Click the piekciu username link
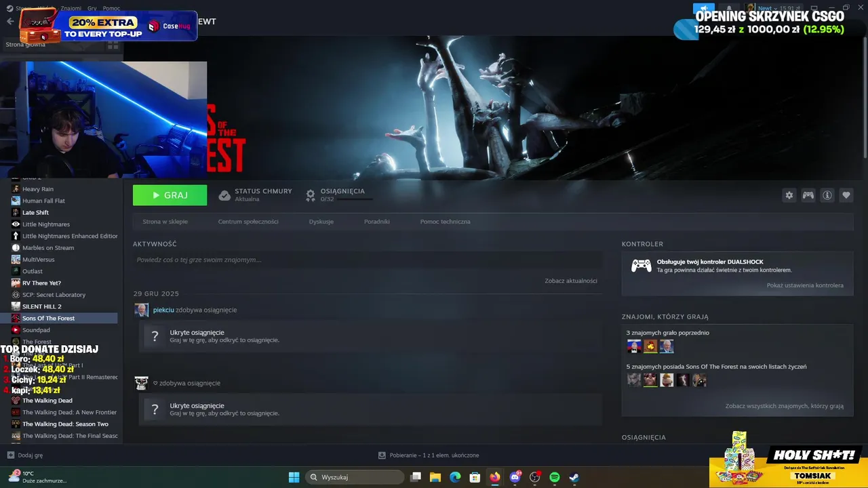The image size is (868, 488). (x=163, y=310)
